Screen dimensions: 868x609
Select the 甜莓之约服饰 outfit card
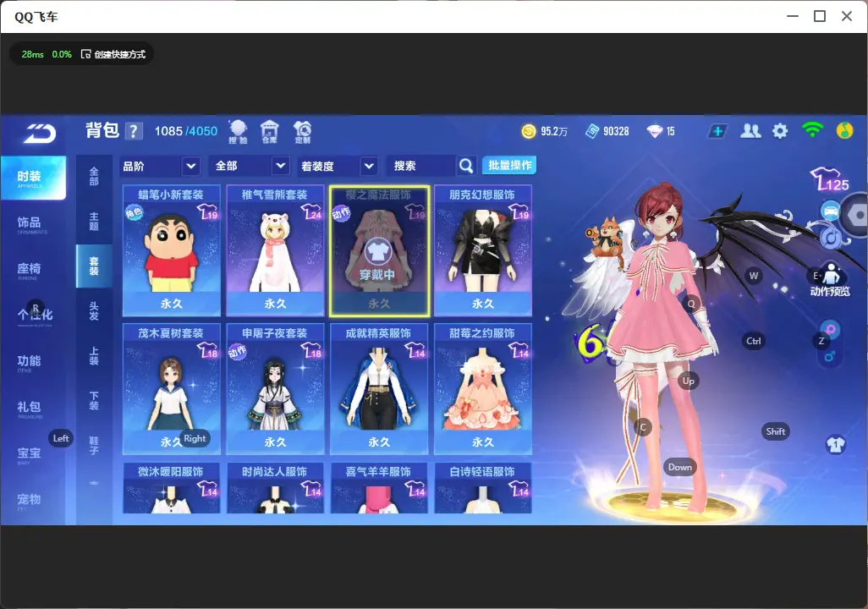(x=483, y=389)
